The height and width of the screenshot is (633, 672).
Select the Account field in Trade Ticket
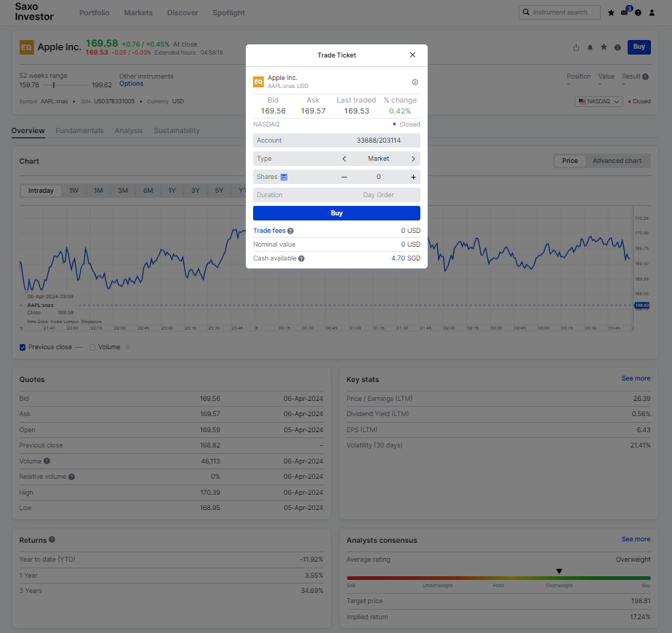(x=337, y=140)
